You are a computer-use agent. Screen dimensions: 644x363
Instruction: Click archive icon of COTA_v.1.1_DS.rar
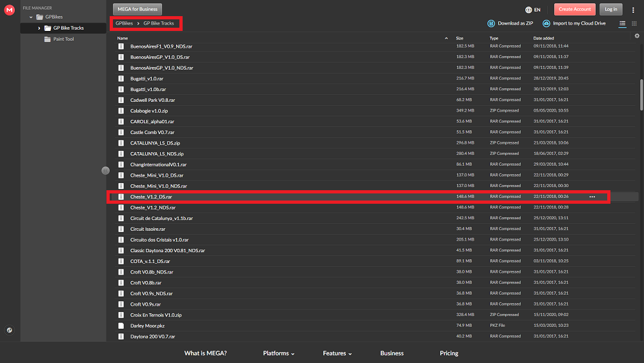(121, 261)
